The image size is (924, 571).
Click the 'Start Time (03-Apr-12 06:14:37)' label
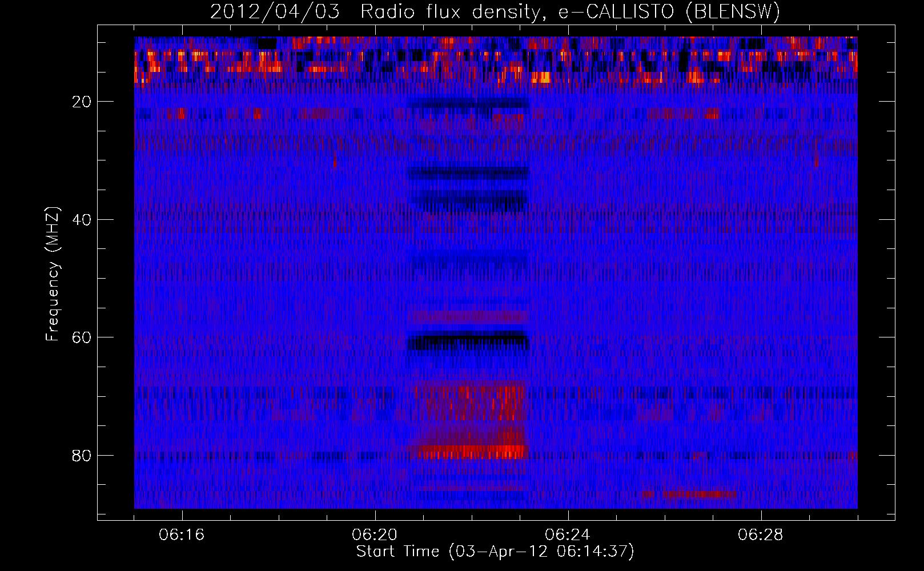495,552
